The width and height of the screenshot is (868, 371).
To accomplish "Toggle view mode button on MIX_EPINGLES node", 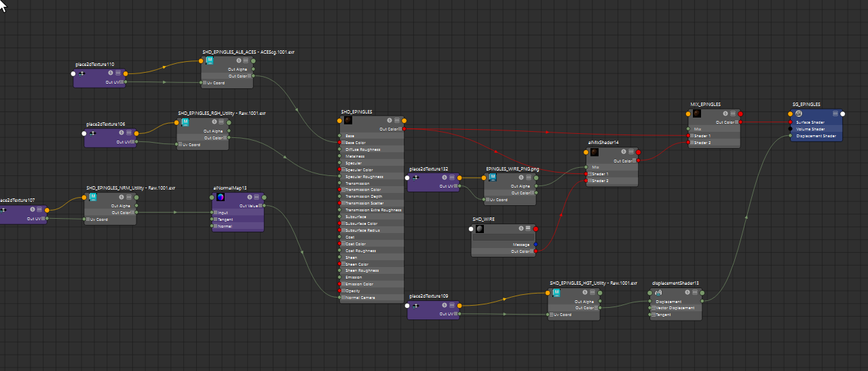I will 732,113.
